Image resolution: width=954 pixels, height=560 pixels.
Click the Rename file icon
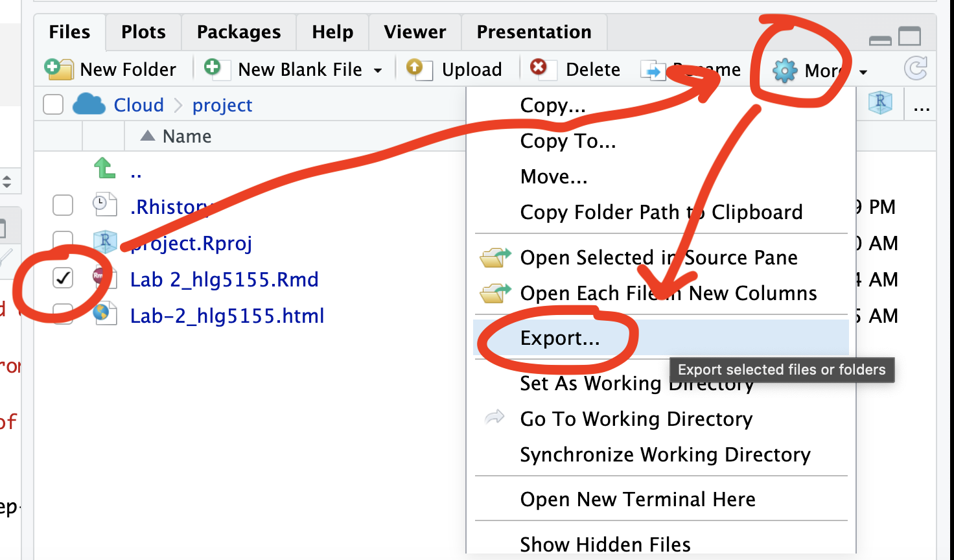[x=652, y=70]
